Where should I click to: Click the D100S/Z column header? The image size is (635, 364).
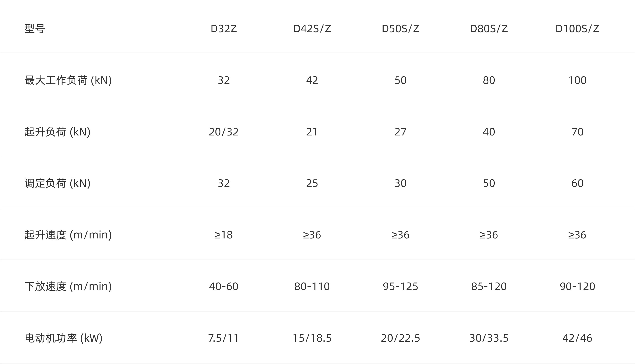577,29
